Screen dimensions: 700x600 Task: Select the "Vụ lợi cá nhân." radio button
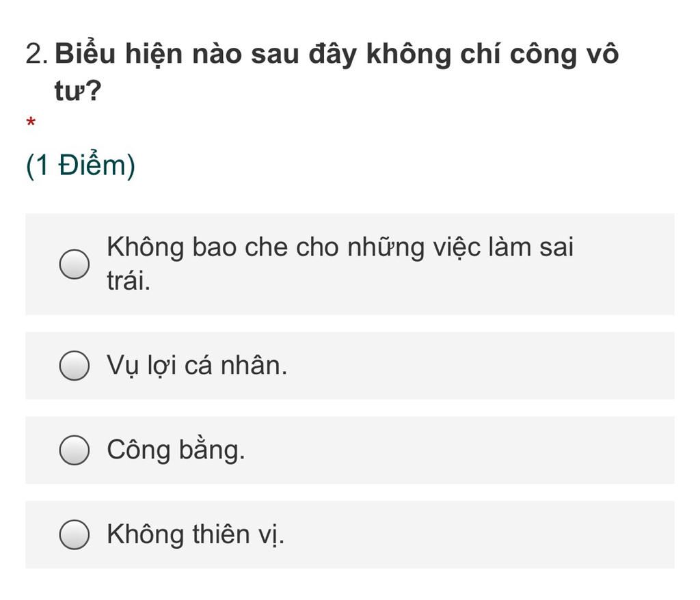tap(74, 365)
